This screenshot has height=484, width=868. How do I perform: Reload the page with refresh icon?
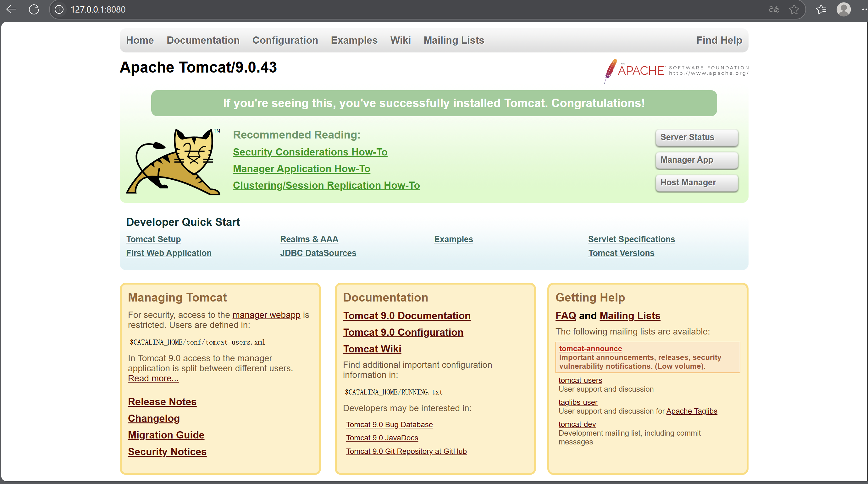34,9
